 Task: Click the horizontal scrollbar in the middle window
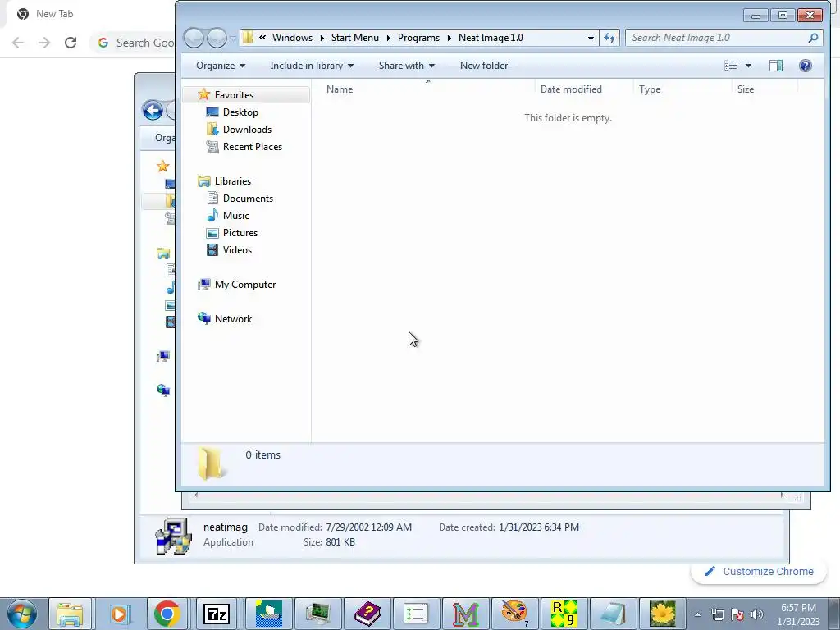pyautogui.click(x=489, y=495)
